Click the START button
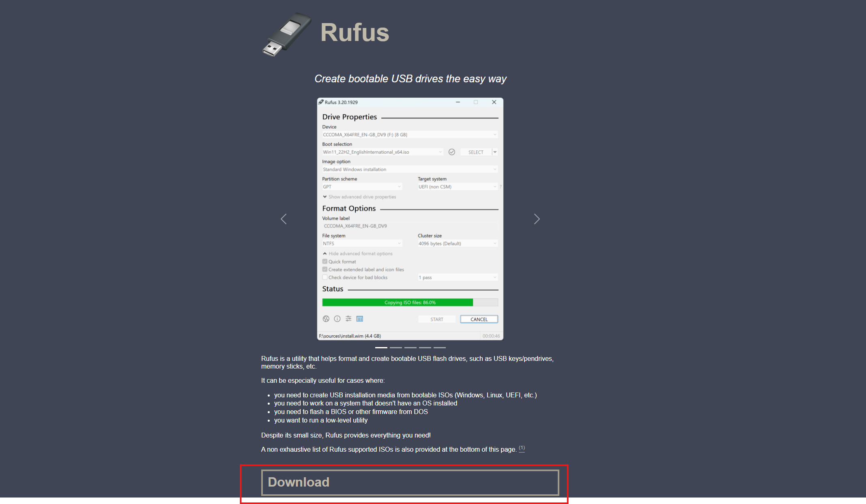Viewport: 866px width, 504px height. [x=437, y=319]
